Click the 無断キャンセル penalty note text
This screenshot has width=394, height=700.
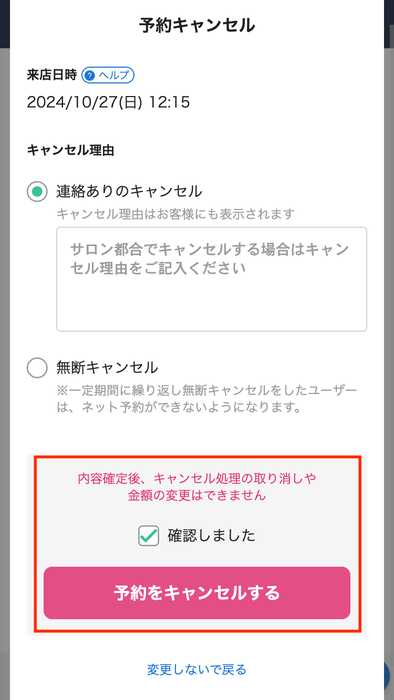click(x=207, y=399)
